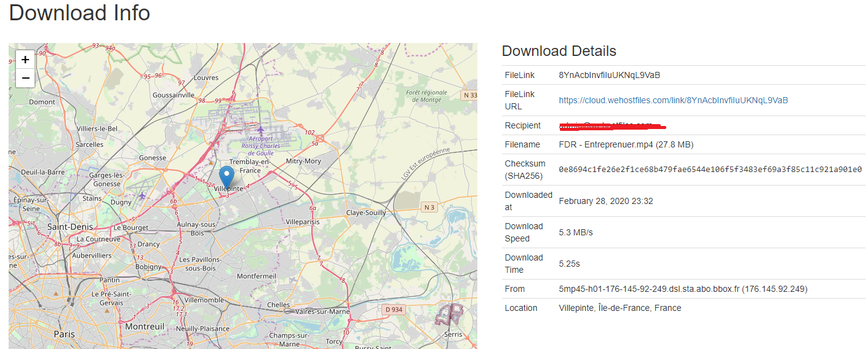This screenshot has height=349, width=868.
Task: Open the cloud.wehostfiles.com FileLink URL
Action: pyautogui.click(x=673, y=100)
